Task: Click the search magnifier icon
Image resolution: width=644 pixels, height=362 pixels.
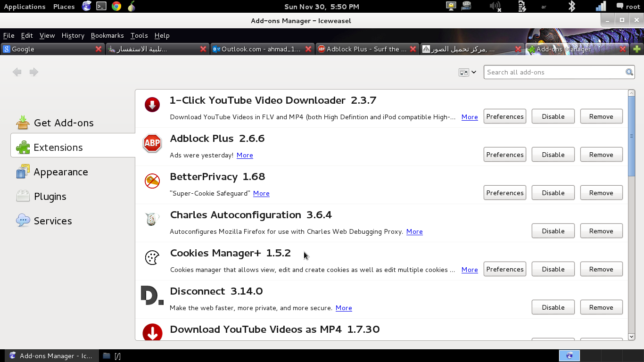Action: pyautogui.click(x=629, y=72)
